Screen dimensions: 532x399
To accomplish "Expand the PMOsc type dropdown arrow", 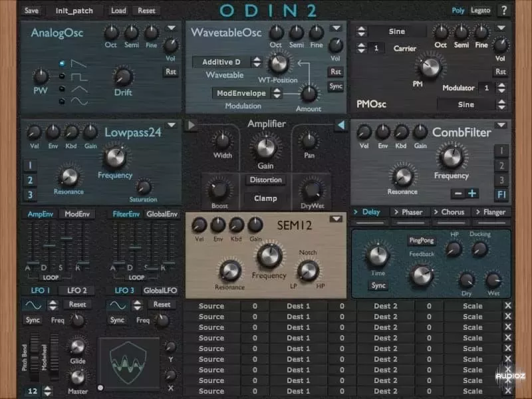I will tap(501, 28).
